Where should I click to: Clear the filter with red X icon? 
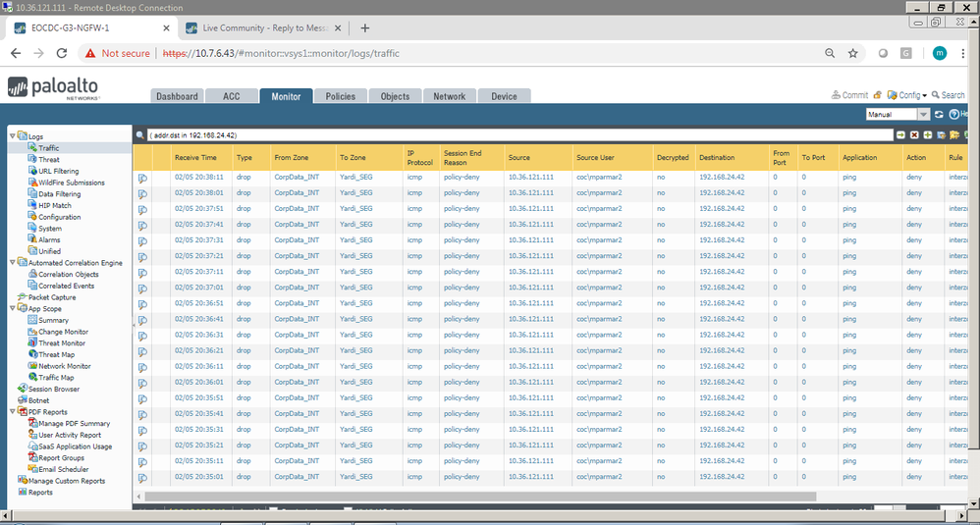point(914,134)
